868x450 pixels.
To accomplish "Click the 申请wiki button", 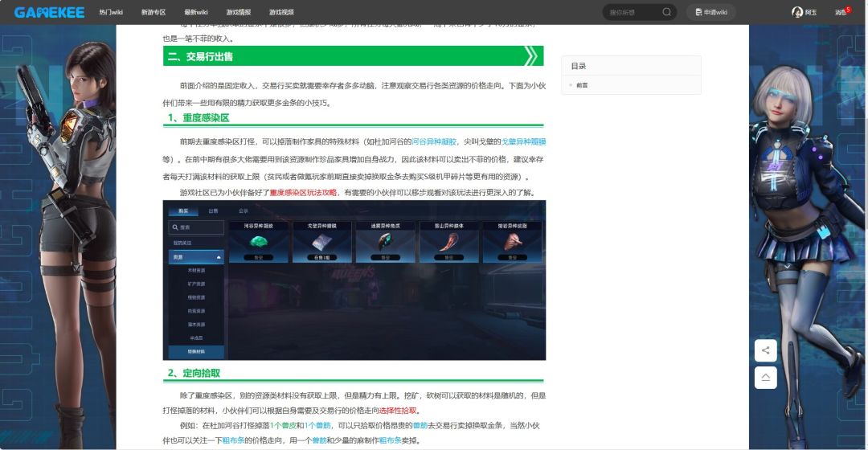I will [711, 12].
